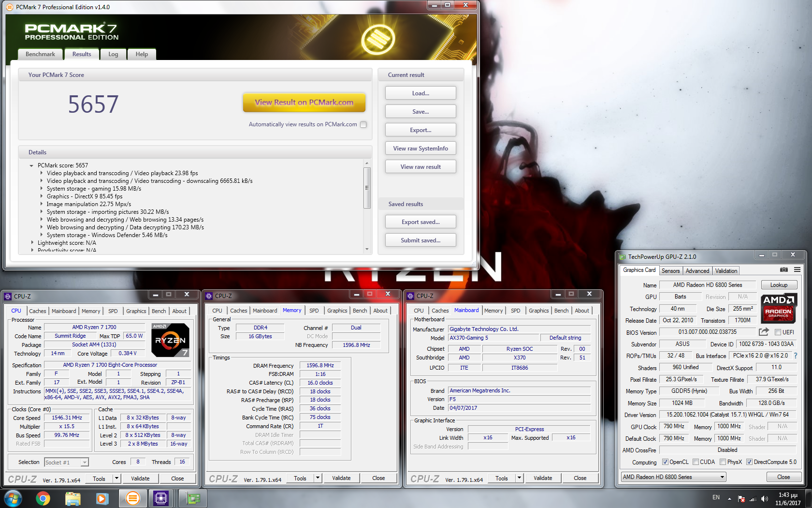Click the Details scrollbar down arrow
Image resolution: width=812 pixels, height=508 pixels.
coord(367,249)
